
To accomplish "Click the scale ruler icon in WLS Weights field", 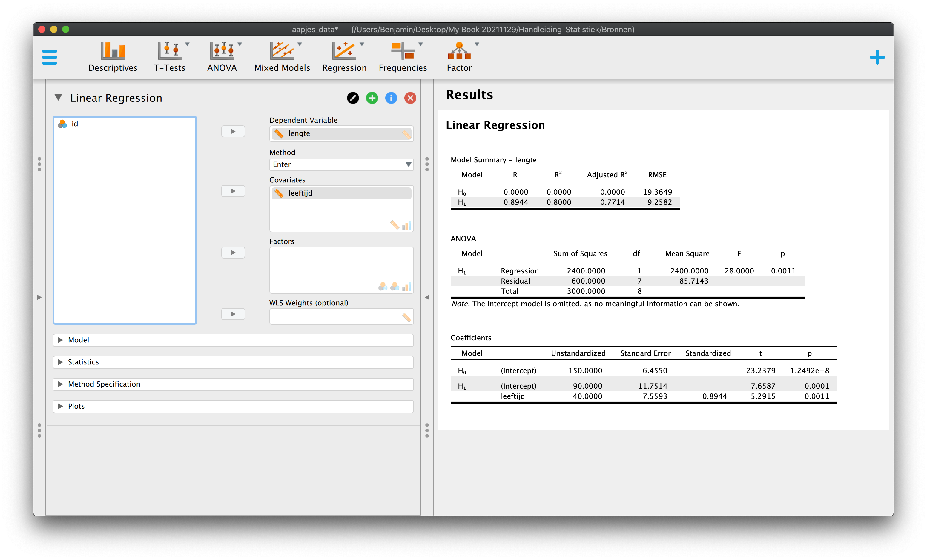I will (406, 317).
